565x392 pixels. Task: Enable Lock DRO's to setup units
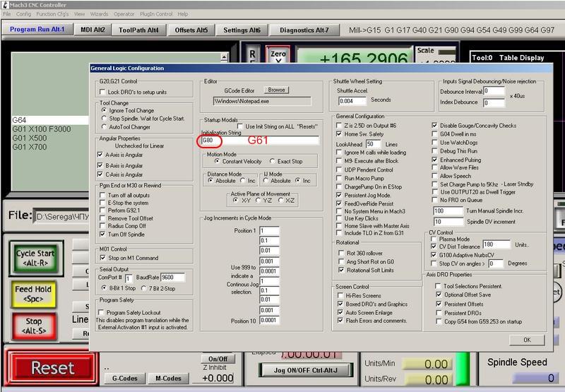[102, 92]
